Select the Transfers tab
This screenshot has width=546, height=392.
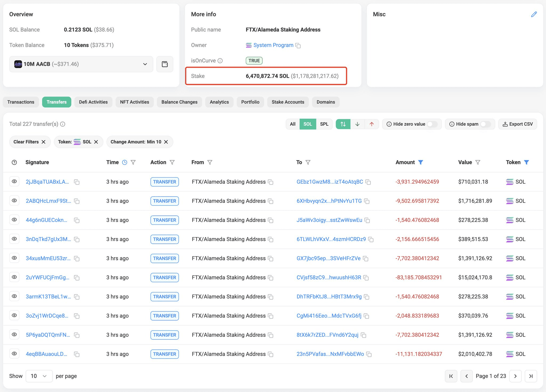(x=57, y=102)
